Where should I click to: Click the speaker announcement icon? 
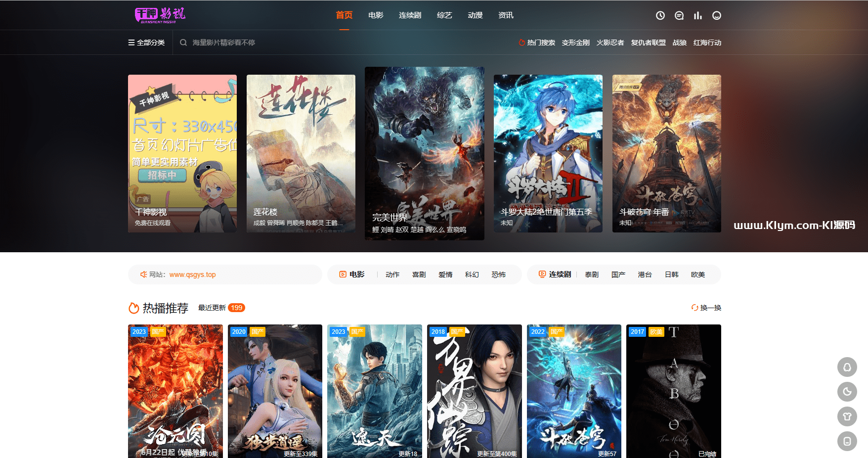point(143,275)
